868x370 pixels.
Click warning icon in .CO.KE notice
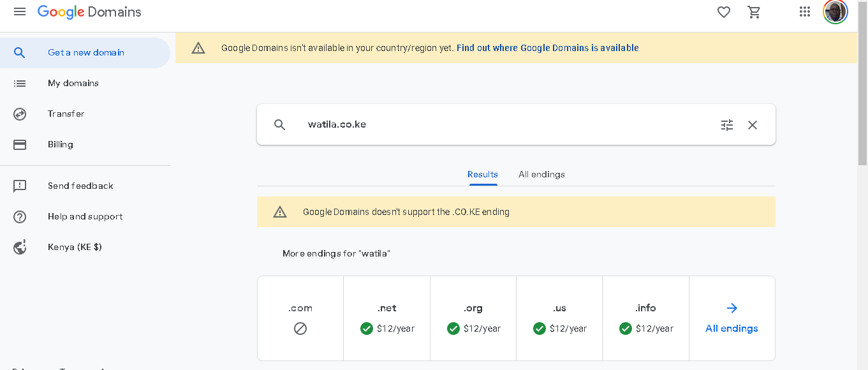pos(280,212)
